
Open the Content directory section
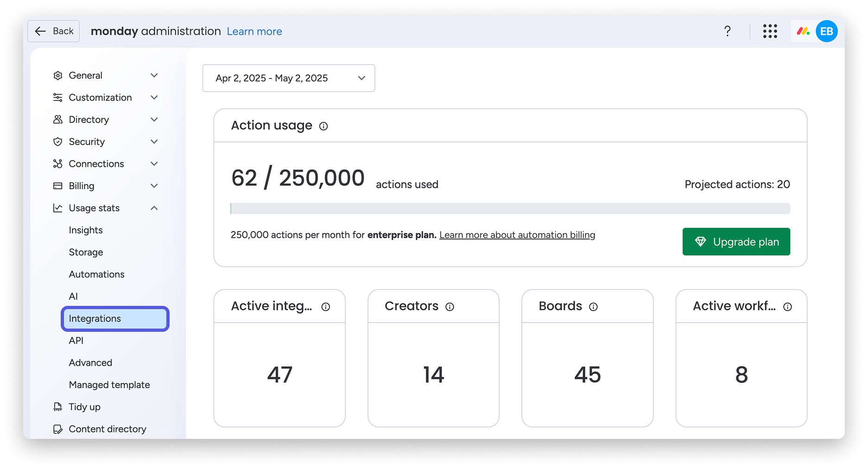click(108, 429)
